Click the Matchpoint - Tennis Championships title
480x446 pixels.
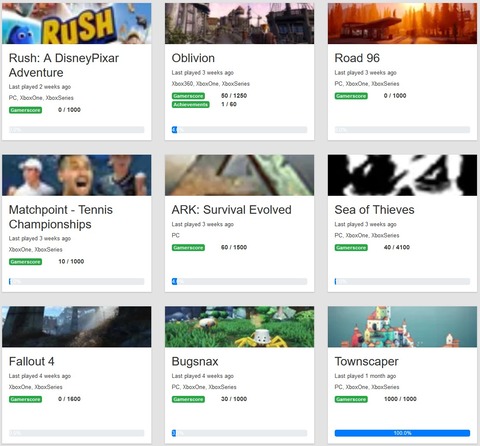(61, 217)
